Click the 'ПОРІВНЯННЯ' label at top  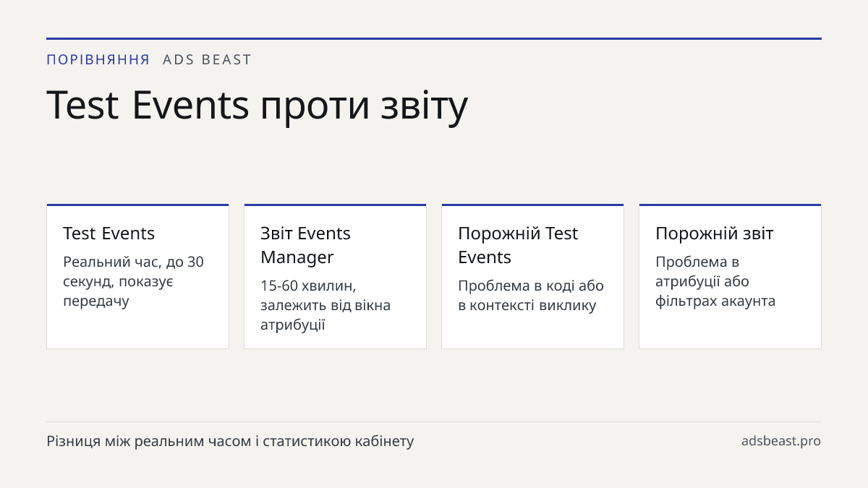click(x=98, y=60)
